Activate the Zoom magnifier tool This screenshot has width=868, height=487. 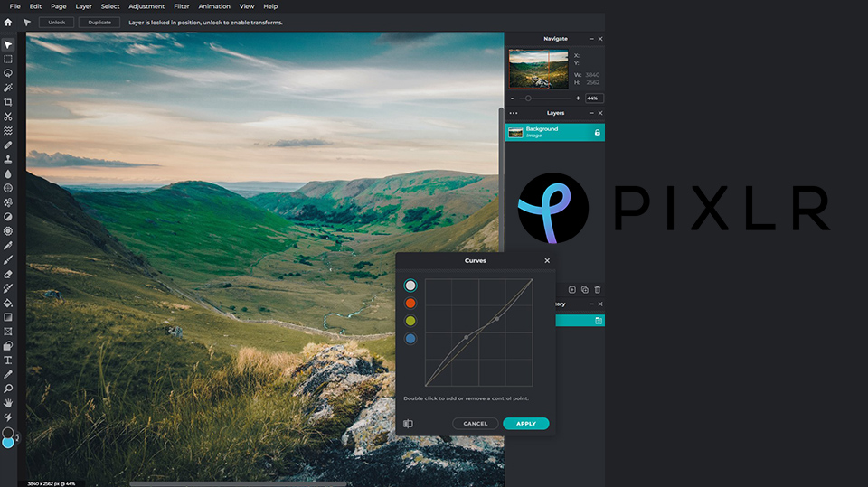coord(8,389)
